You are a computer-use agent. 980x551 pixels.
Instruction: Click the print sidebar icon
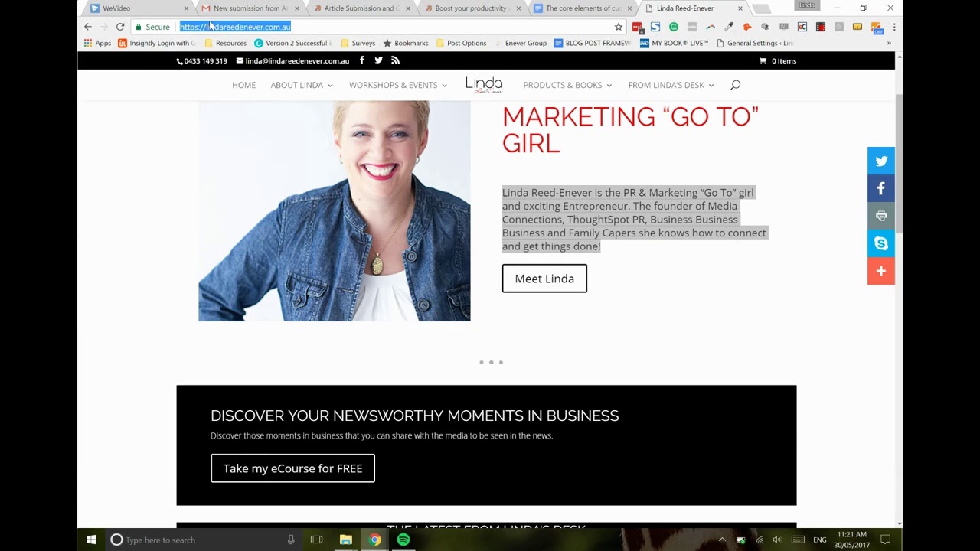pyautogui.click(x=881, y=216)
